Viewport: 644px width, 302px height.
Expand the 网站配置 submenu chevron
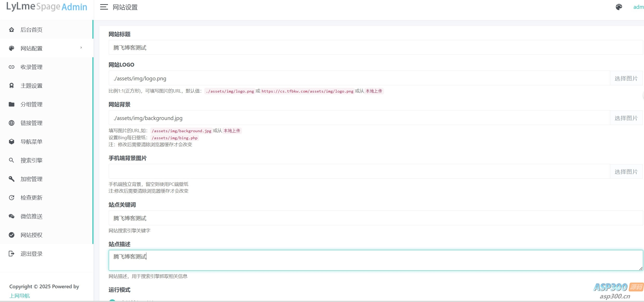81,48
